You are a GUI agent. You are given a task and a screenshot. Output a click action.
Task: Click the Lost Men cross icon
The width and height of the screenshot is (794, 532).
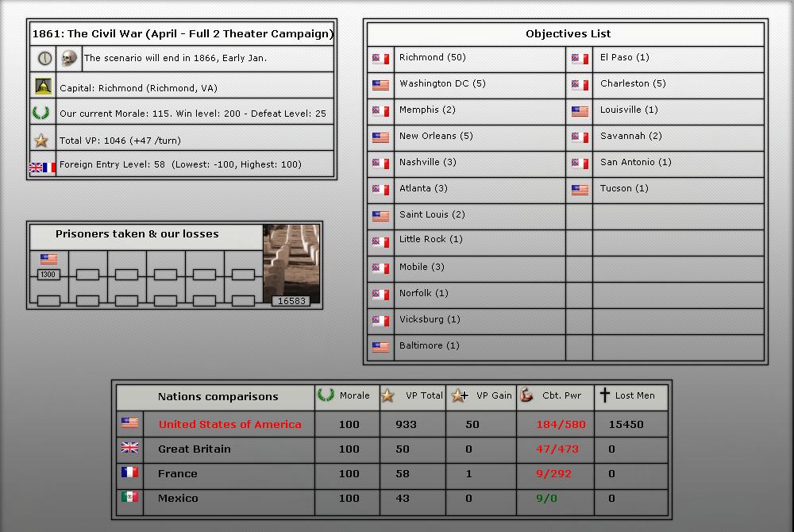click(604, 395)
